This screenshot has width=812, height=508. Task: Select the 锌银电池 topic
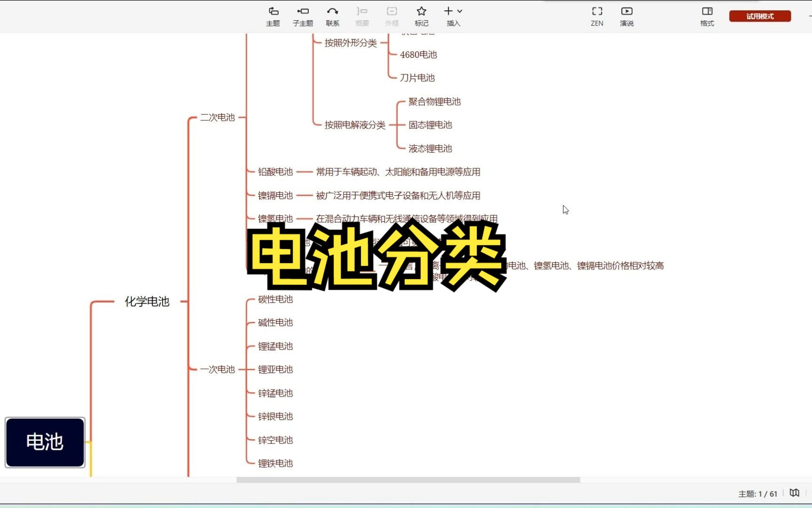tap(275, 416)
